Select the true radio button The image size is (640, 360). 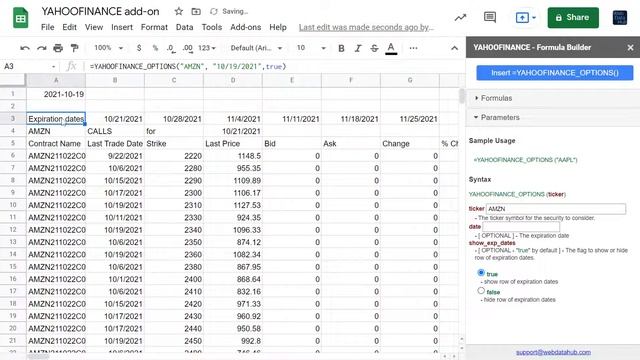(481, 273)
